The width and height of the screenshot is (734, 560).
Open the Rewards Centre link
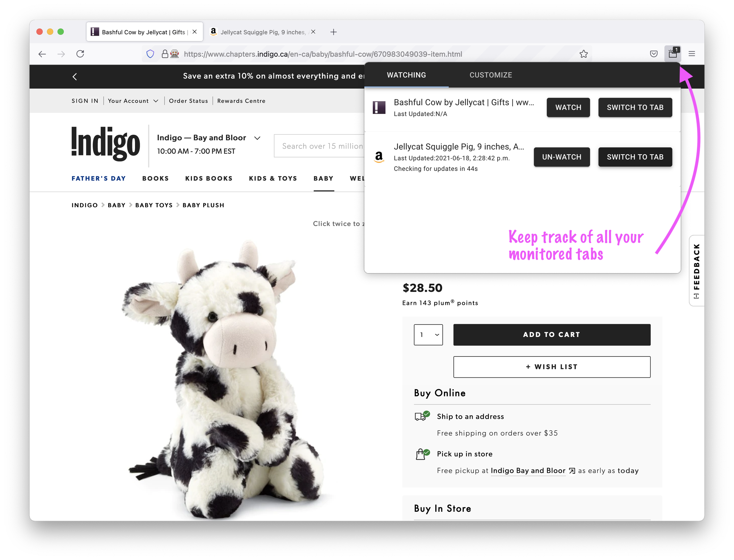(x=241, y=101)
